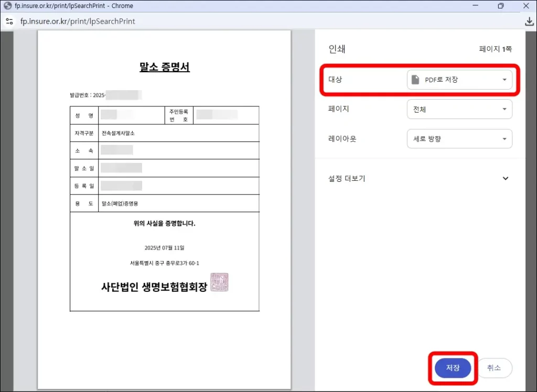Click the 성명 table label
This screenshot has height=392, width=537.
click(84, 115)
